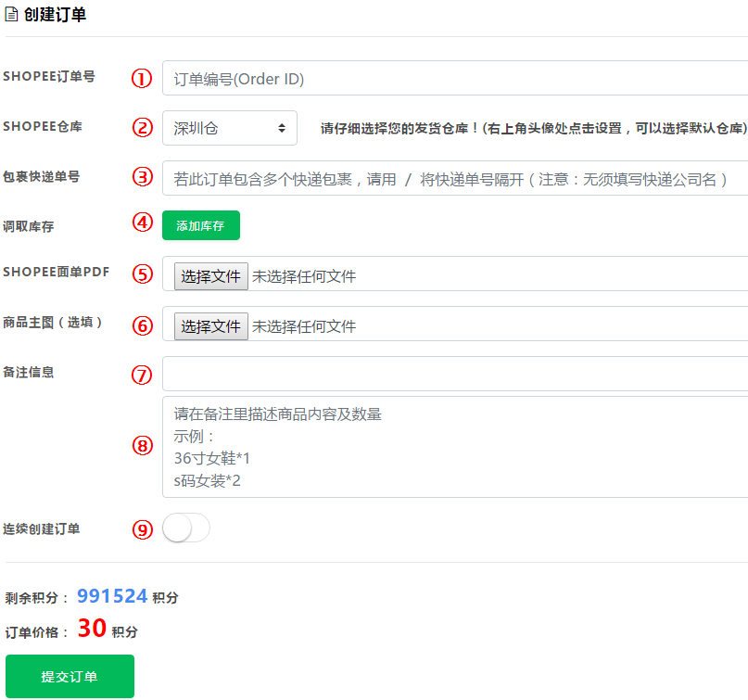
Task: Click the 未选择任何文件 text in 商品主图 row
Action: pos(304,326)
